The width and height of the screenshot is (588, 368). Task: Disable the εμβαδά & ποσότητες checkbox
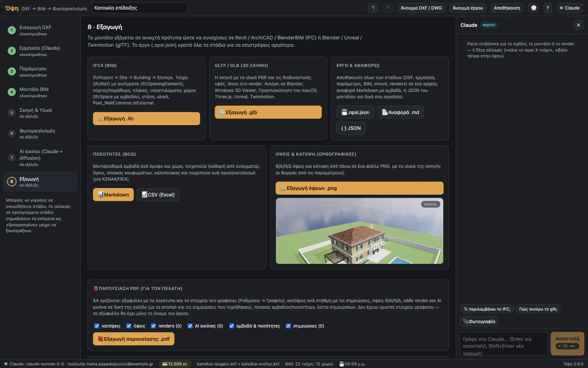point(232,326)
